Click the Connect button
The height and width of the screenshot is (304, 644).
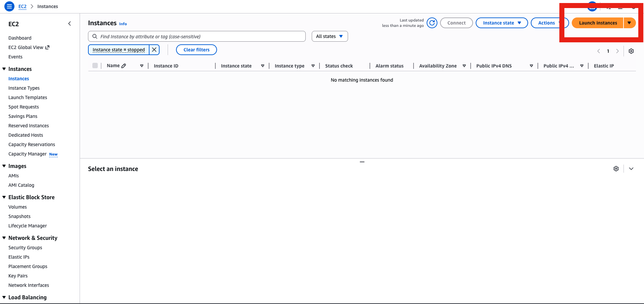tap(456, 23)
